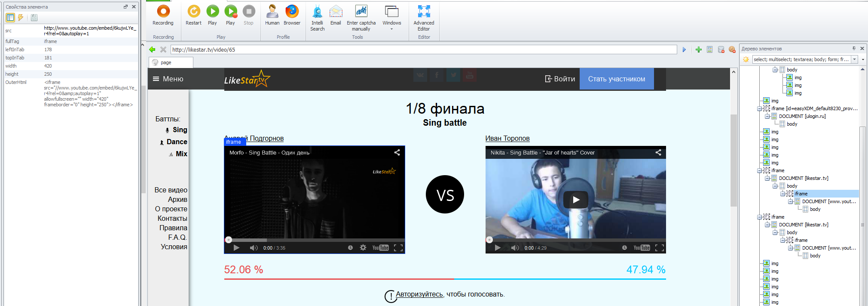Screen dimensions: 868x306
Task: Clear cache with the database icon
Action: coord(721,49)
